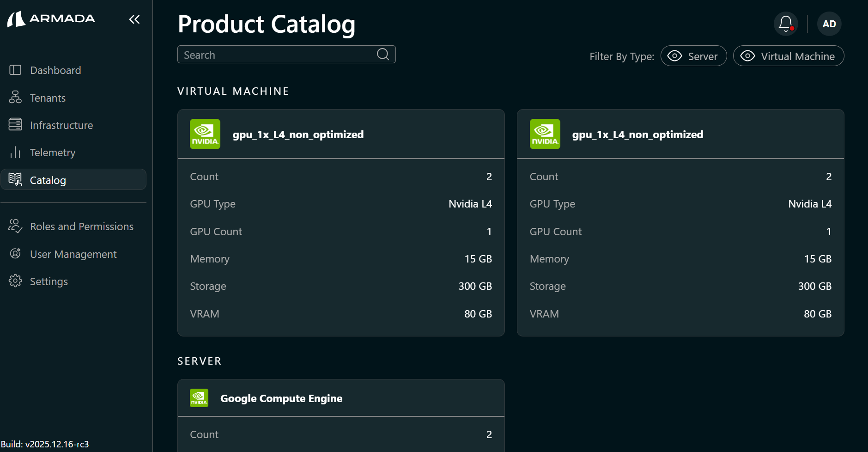This screenshot has width=868, height=452.
Task: View Telemetry charts
Action: point(52,152)
